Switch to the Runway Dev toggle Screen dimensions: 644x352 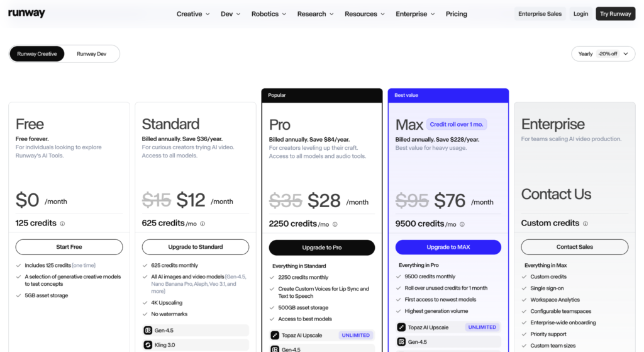coord(92,54)
